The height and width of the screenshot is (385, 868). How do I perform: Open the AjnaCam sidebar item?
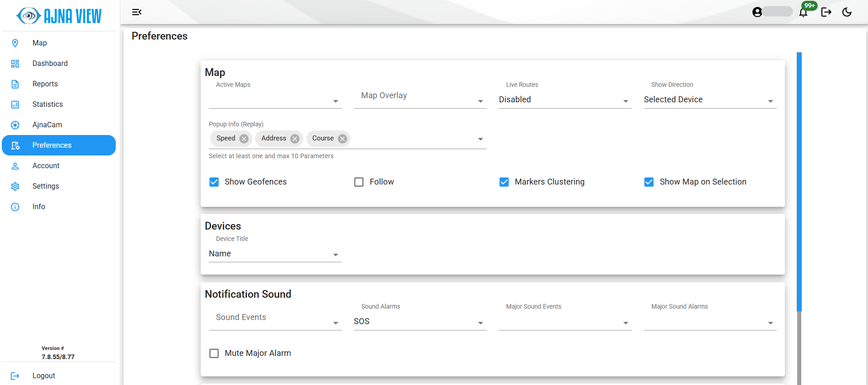click(47, 125)
